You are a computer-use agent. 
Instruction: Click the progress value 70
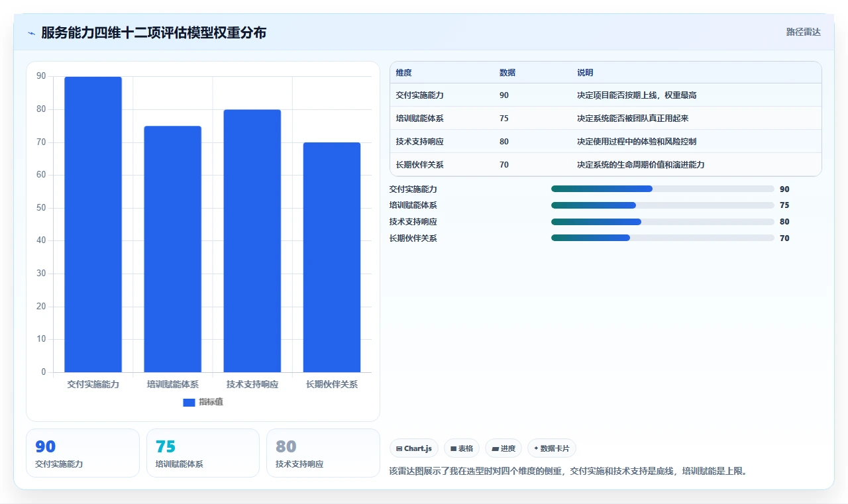pyautogui.click(x=784, y=238)
